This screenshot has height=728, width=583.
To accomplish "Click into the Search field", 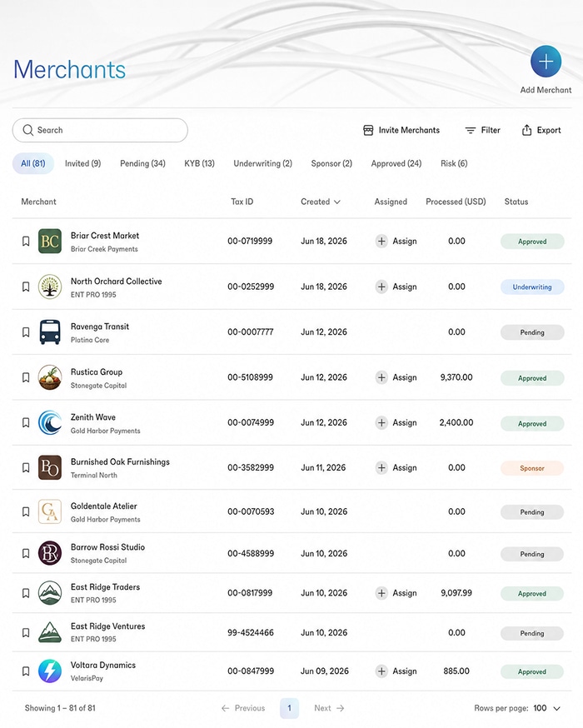I will click(100, 130).
